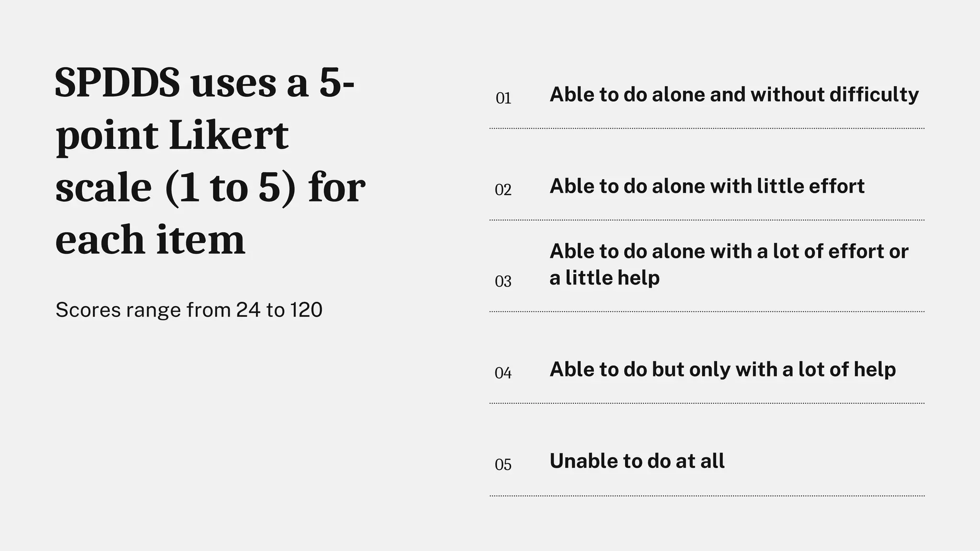The width and height of the screenshot is (980, 551).
Task: Click the dotted divider below item 02
Action: (707, 220)
